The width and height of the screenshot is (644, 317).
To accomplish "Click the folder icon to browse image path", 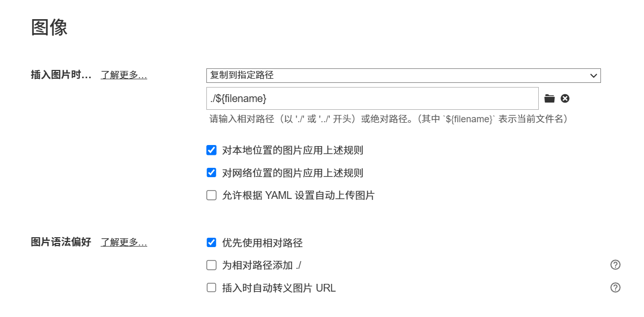I will 550,98.
